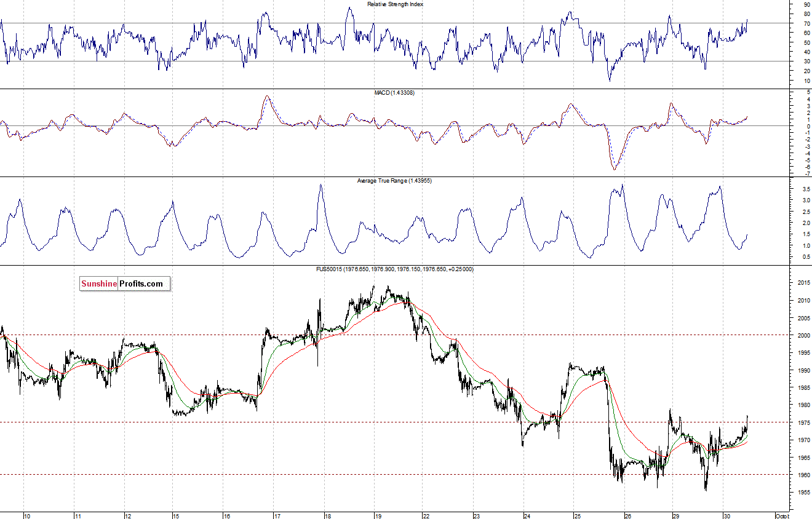Click the Relative Strength Index panel title
This screenshot has width=812, height=519.
click(x=395, y=4)
